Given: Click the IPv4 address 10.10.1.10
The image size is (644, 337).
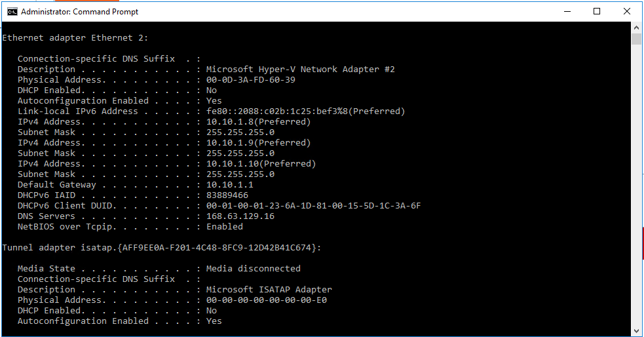Looking at the screenshot, I should point(233,163).
